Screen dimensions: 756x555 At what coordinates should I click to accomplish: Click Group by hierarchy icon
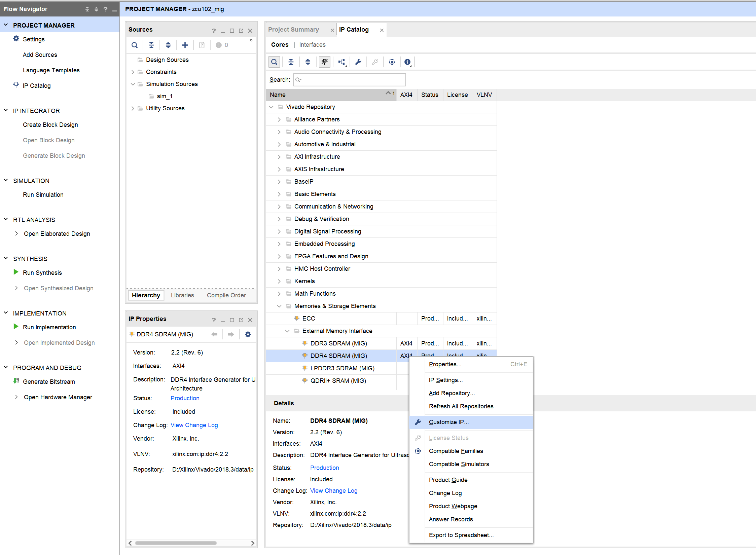tap(341, 62)
